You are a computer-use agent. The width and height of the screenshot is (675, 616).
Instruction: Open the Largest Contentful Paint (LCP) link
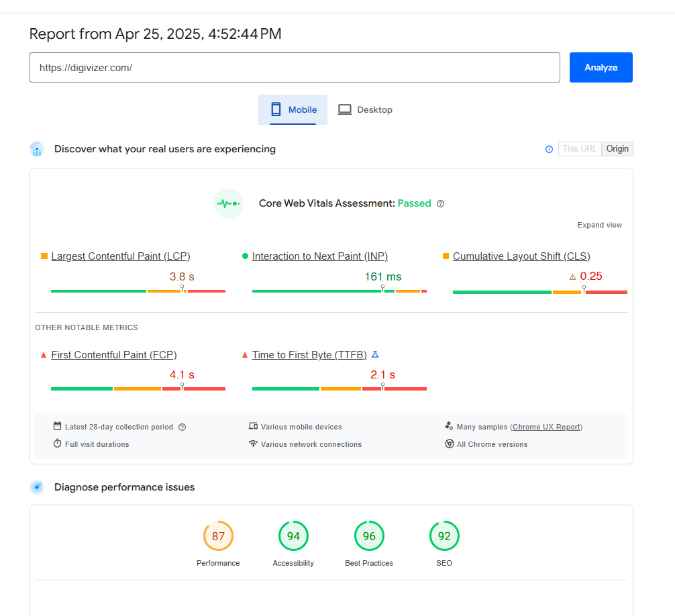click(121, 256)
